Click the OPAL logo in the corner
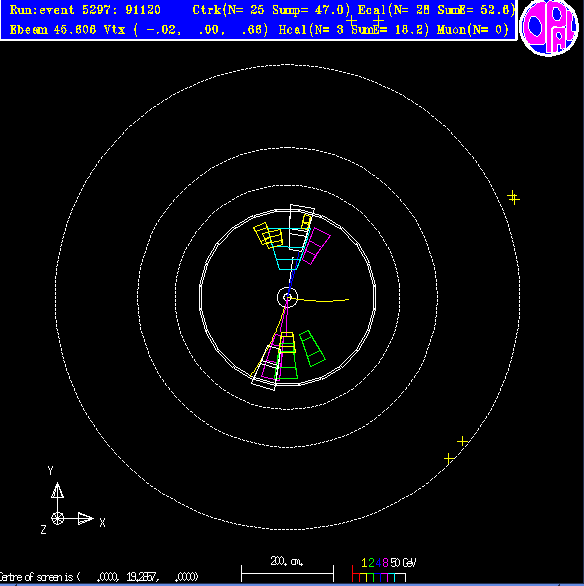Screen dimensions: 584x586 [x=549, y=27]
